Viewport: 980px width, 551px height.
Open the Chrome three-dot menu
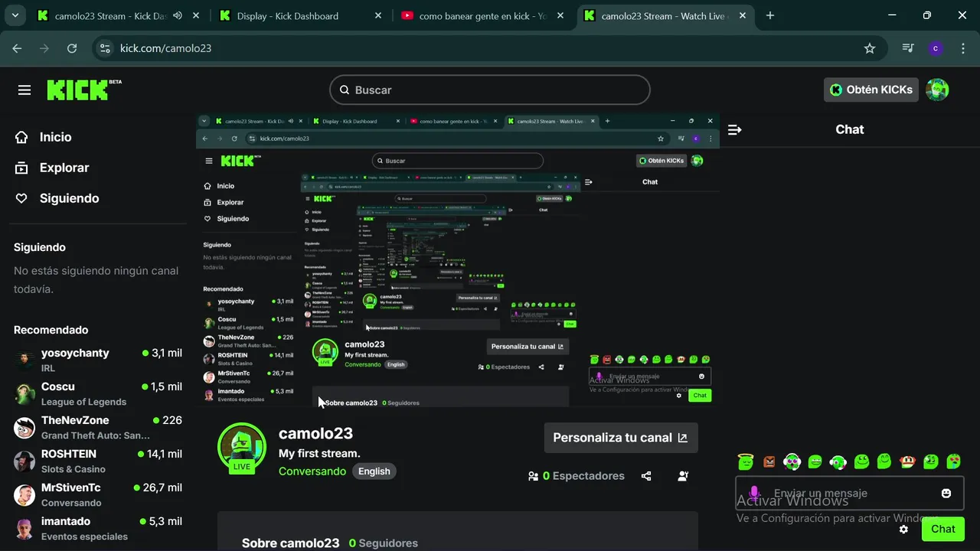pyautogui.click(x=962, y=48)
